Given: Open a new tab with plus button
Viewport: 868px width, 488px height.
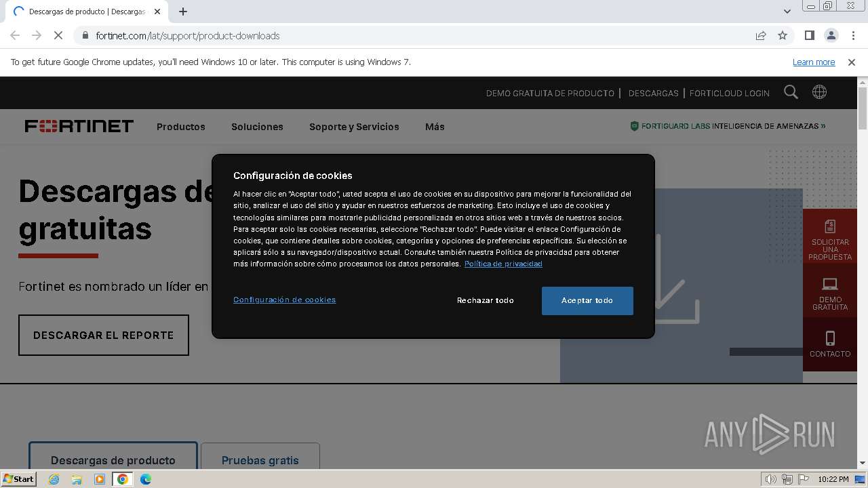Looking at the screenshot, I should tap(183, 12).
